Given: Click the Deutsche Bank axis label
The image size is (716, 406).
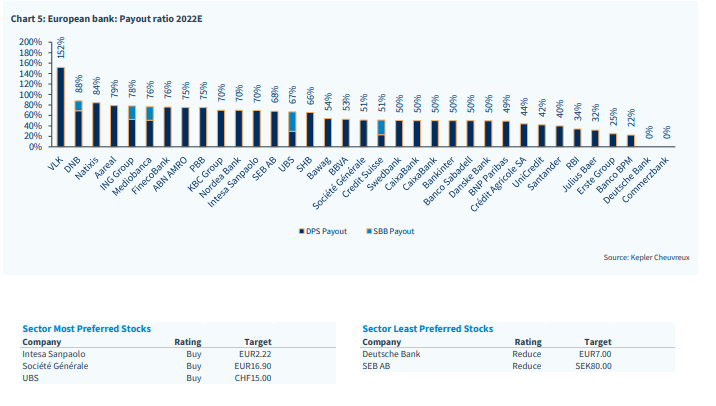Looking at the screenshot, I should tap(627, 179).
